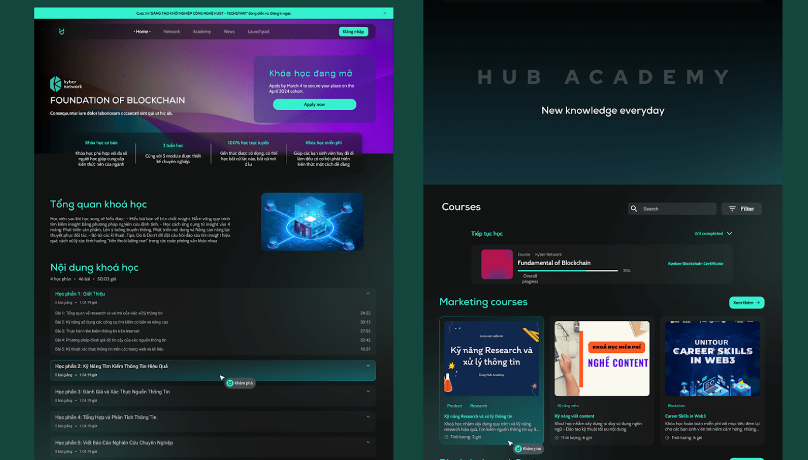This screenshot has height=460, width=808.
Task: Expand Học phần 2 chevron
Action: coord(368,366)
